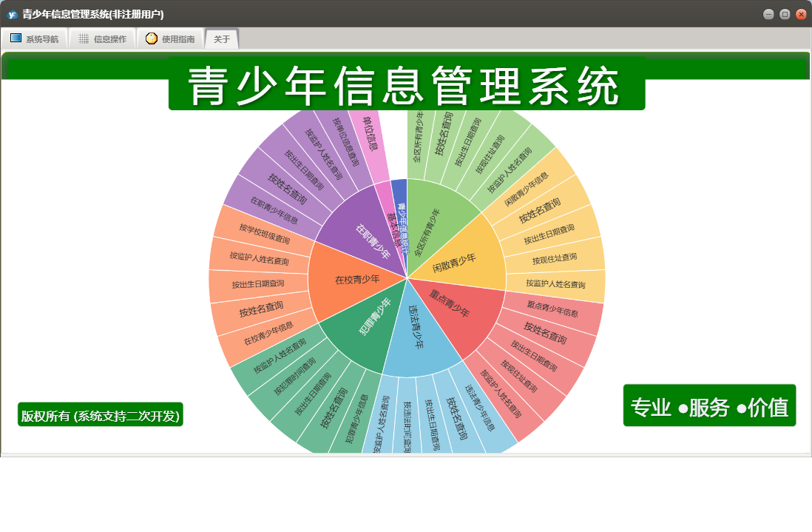Screen dimensions: 812x532
Task: Click the 青少年信息管理系统 title banner
Action: click(407, 84)
